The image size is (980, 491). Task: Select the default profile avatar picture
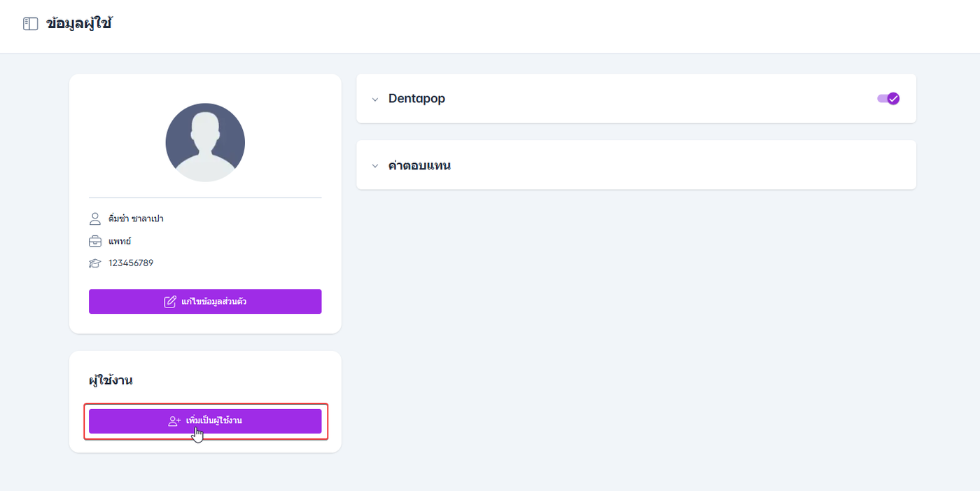pos(205,143)
